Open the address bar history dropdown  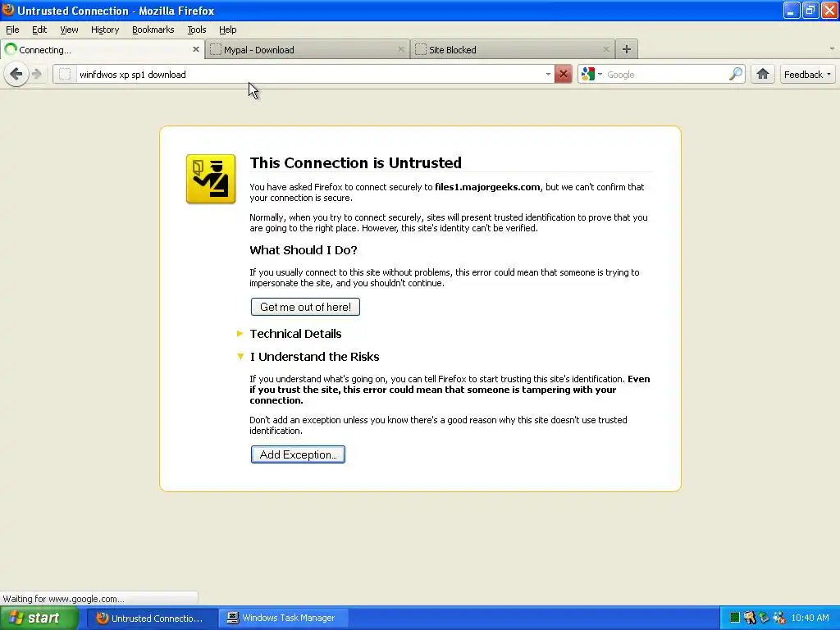pos(548,75)
